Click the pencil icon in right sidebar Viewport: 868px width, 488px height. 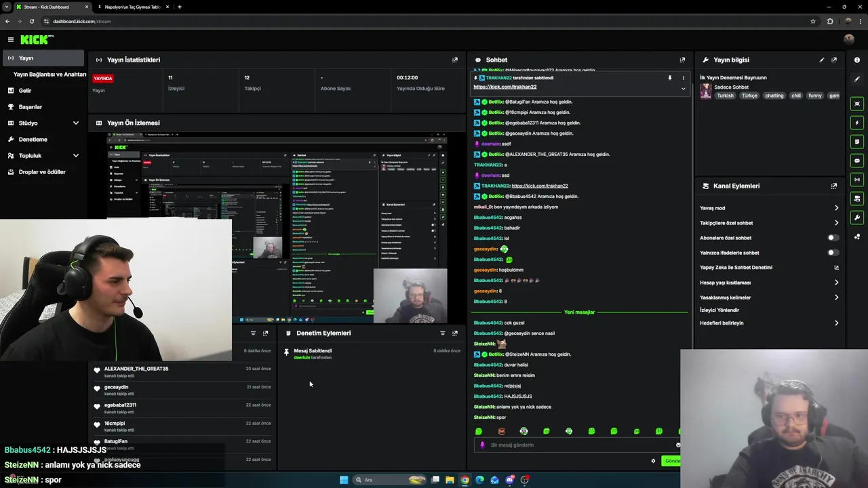click(857, 79)
